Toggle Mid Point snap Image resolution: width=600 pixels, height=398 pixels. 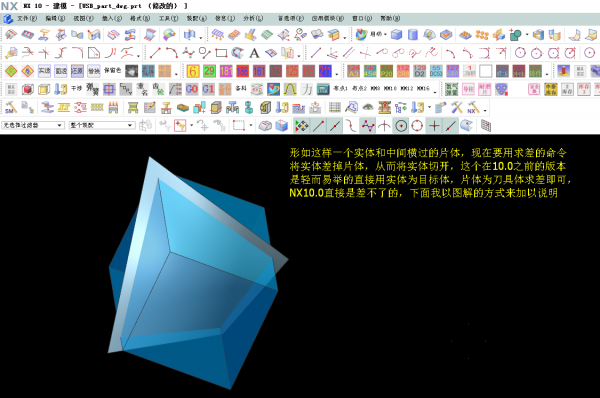[x=335, y=126]
